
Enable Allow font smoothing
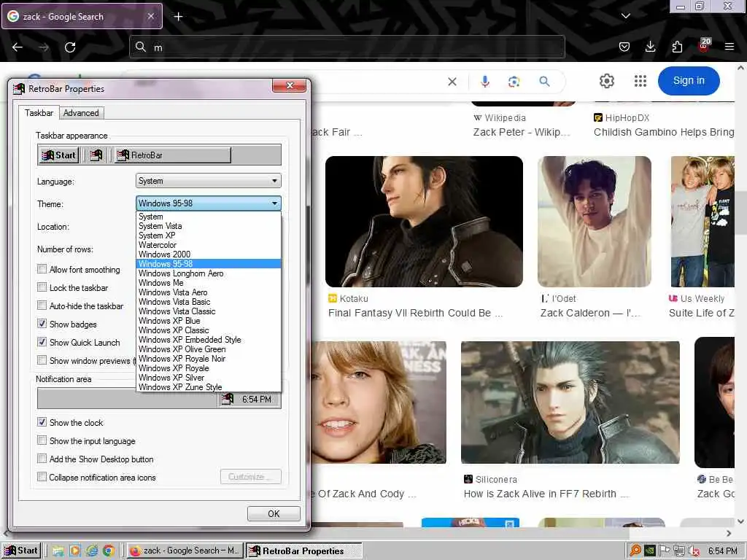(42, 270)
